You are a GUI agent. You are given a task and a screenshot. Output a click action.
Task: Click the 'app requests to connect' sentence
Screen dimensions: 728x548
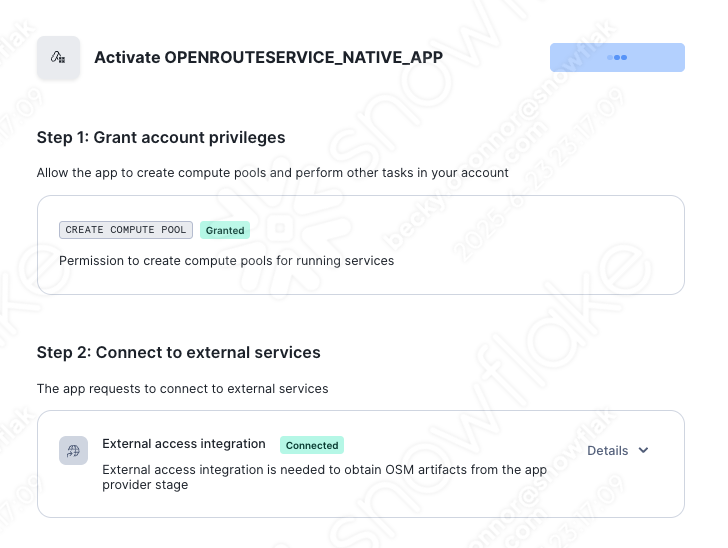(x=182, y=388)
